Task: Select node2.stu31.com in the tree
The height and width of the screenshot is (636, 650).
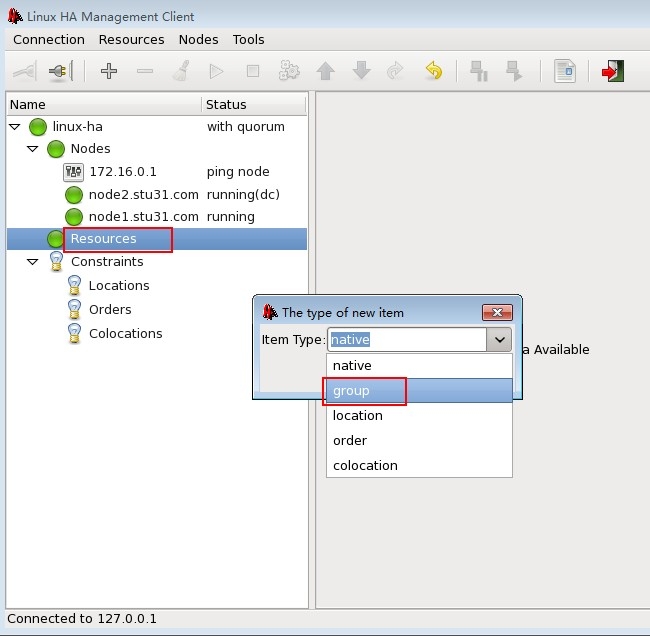Action: (x=143, y=195)
